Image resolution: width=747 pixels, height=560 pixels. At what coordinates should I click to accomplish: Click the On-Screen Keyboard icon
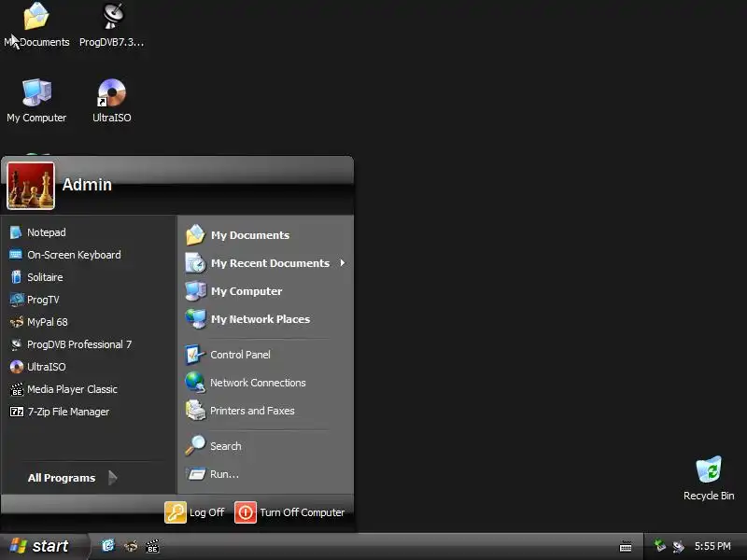pos(16,255)
